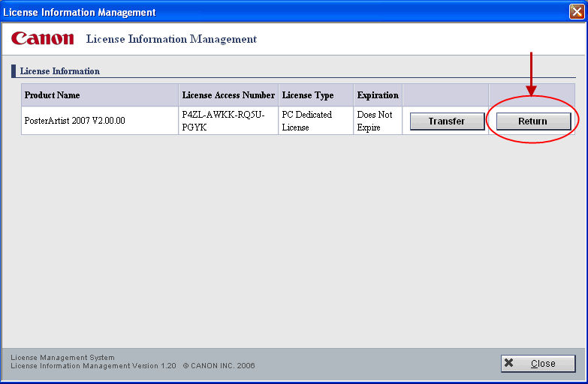Viewport: 588px width, 384px height.
Task: Click the License Management System footer text
Action: 62,358
